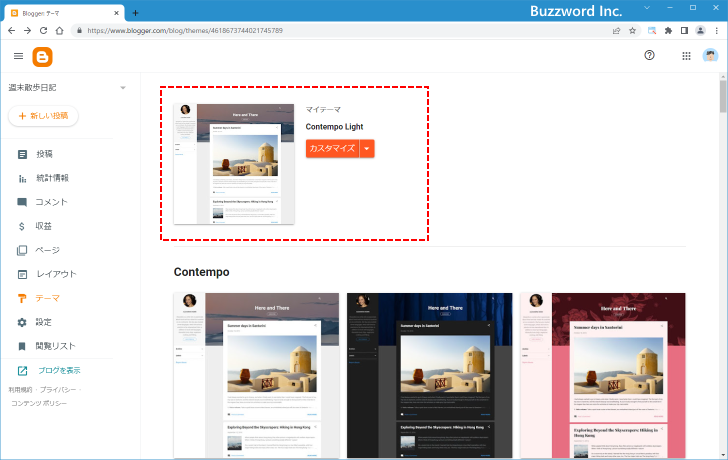Reload the current page
This screenshot has width=728, height=460.
click(x=43, y=31)
